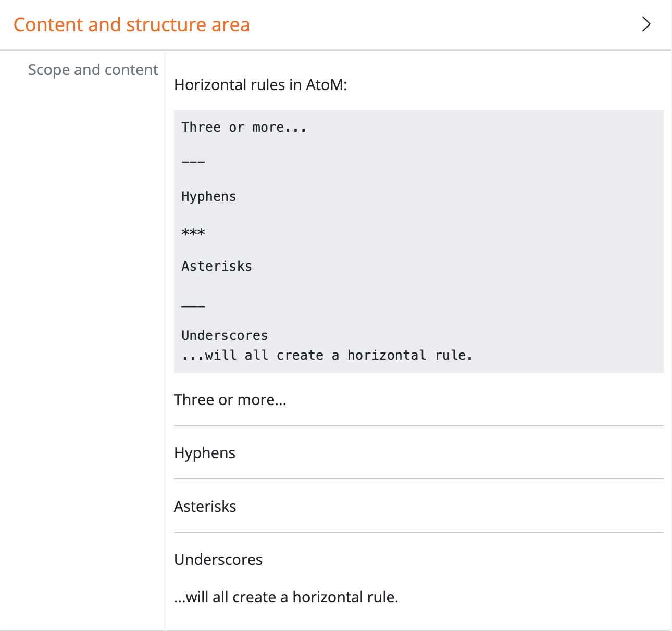Select the Scope and content field label
672x631 pixels.
point(93,70)
